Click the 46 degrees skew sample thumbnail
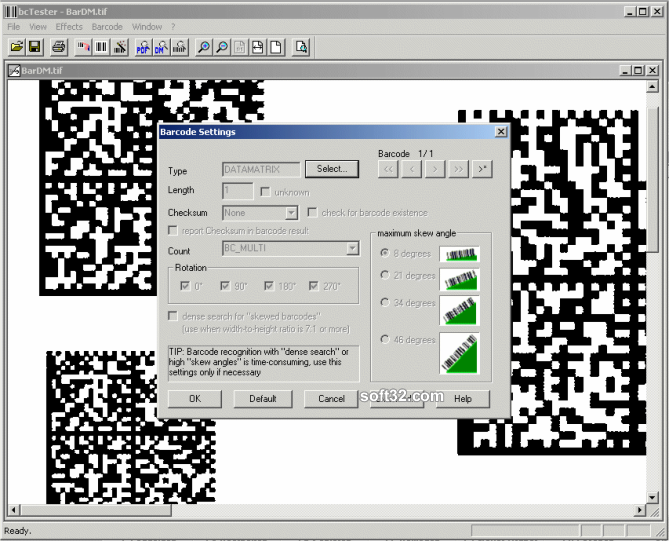 (x=460, y=354)
